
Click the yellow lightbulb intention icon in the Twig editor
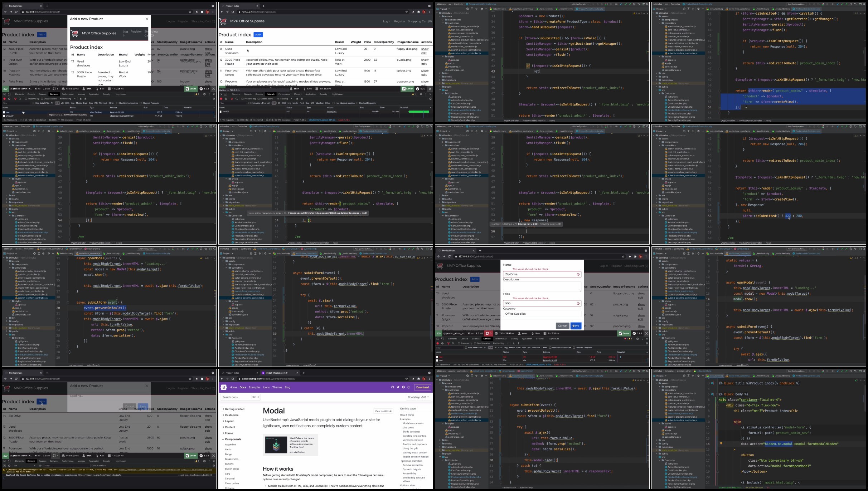[721, 443]
